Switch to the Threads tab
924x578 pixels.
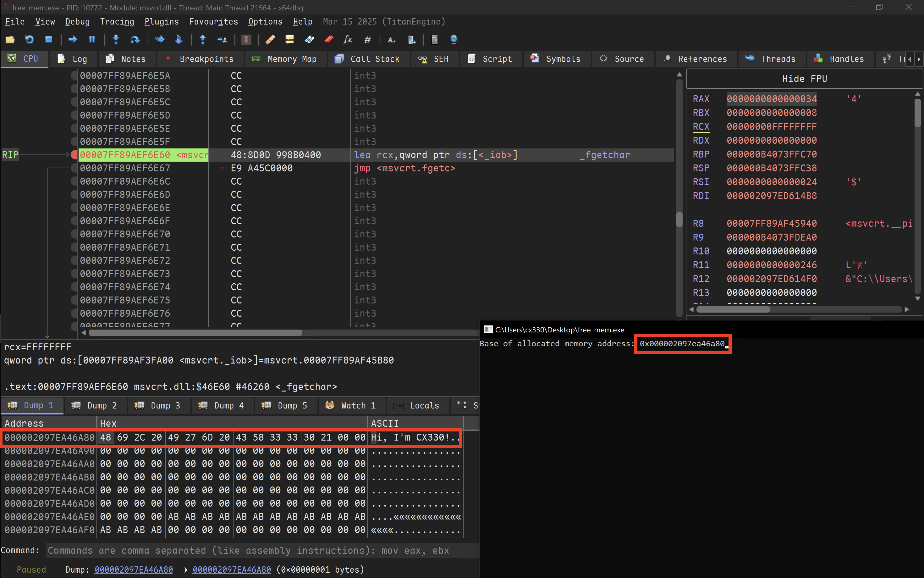pos(772,59)
